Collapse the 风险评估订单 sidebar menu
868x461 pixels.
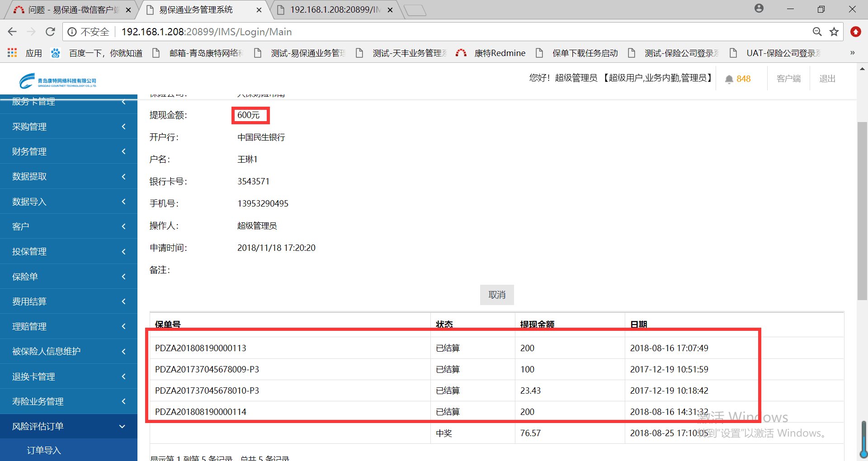tap(69, 426)
